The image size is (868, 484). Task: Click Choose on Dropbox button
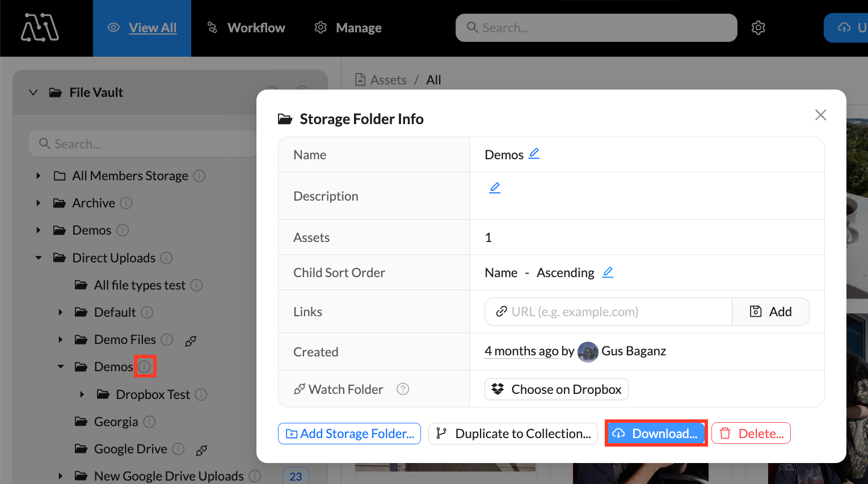557,389
